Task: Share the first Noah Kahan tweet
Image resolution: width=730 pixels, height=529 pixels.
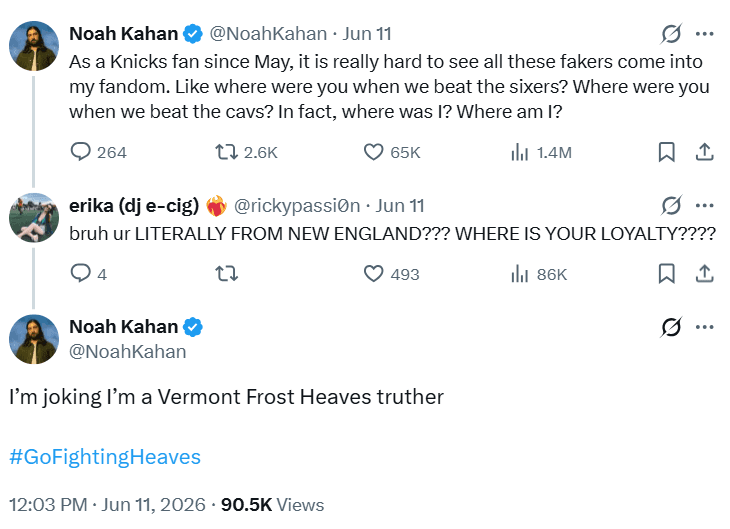Action: click(x=704, y=152)
